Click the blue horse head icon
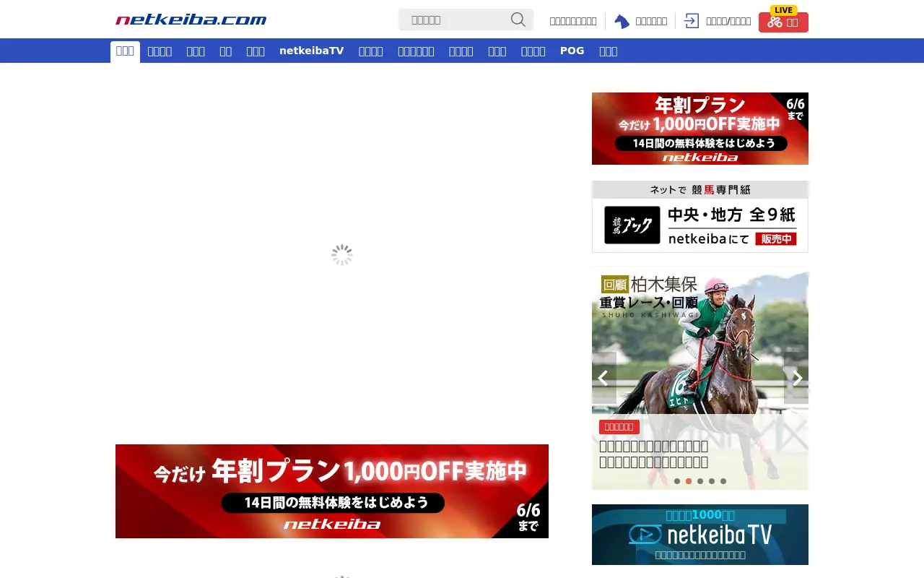 [x=622, y=21]
